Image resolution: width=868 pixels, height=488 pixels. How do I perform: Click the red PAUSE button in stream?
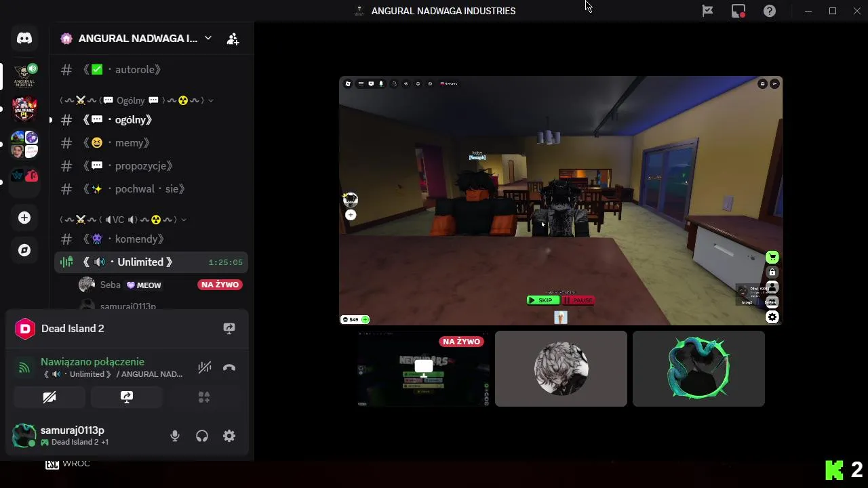578,300
